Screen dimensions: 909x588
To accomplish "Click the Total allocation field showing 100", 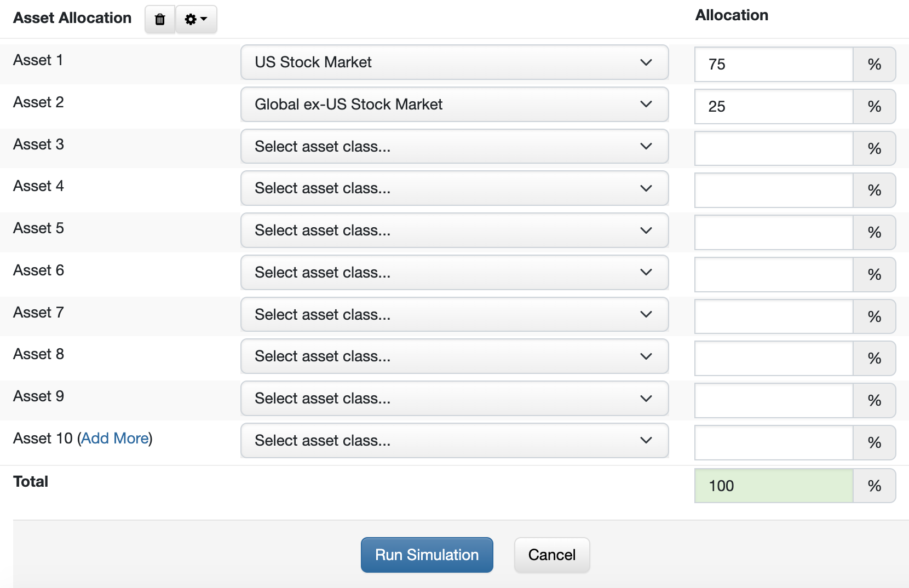I will pyautogui.click(x=773, y=486).
